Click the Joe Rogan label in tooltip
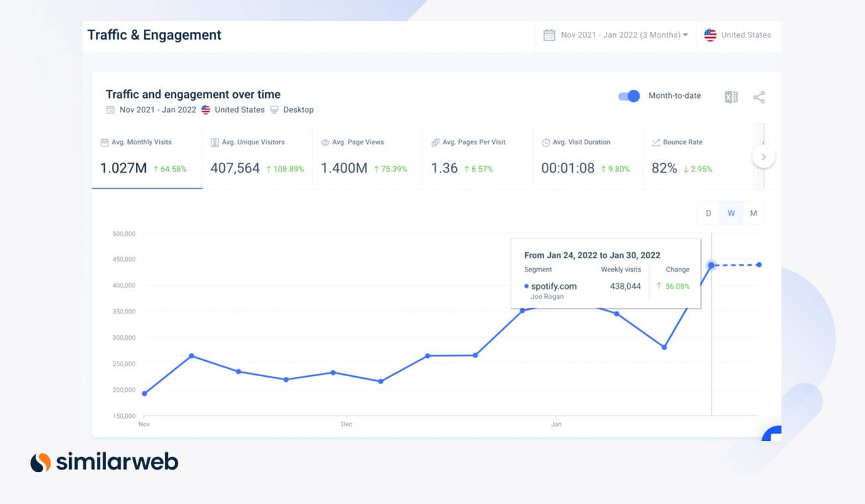The width and height of the screenshot is (865, 504). [x=547, y=297]
